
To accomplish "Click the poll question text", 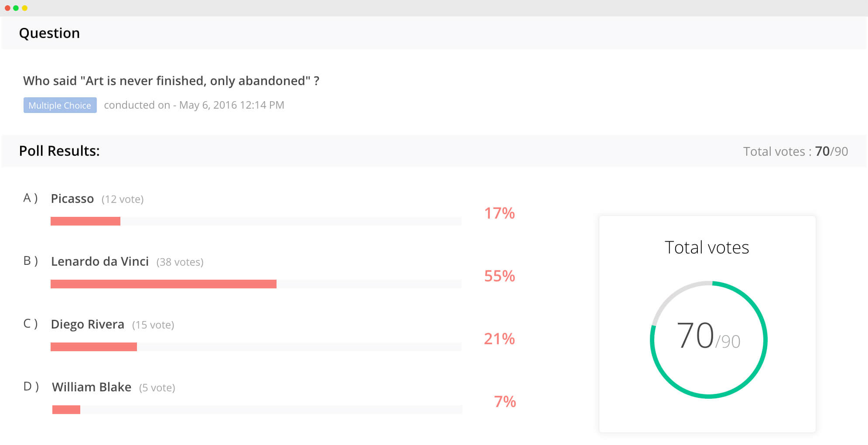I will coord(171,81).
